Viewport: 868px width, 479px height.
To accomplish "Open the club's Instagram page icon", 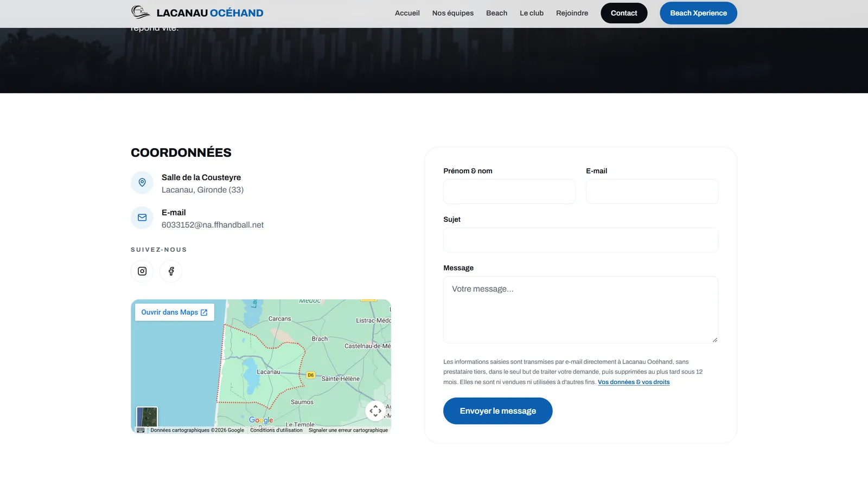I will click(x=142, y=271).
